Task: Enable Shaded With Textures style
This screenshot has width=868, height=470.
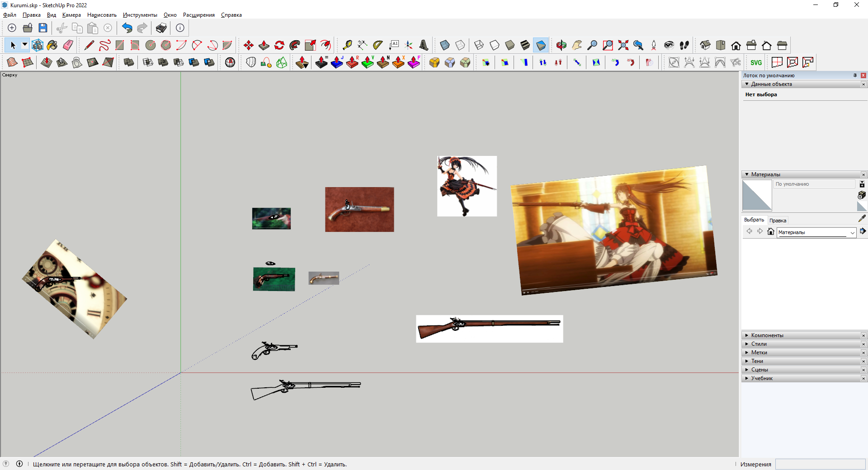Action: (x=525, y=45)
